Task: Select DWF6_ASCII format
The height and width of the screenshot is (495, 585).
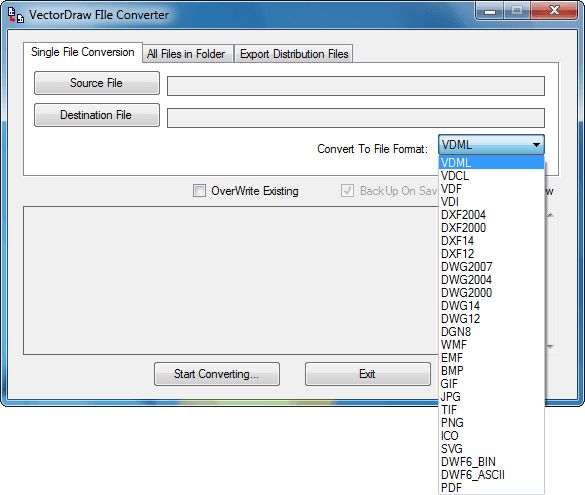Action: coord(491,475)
